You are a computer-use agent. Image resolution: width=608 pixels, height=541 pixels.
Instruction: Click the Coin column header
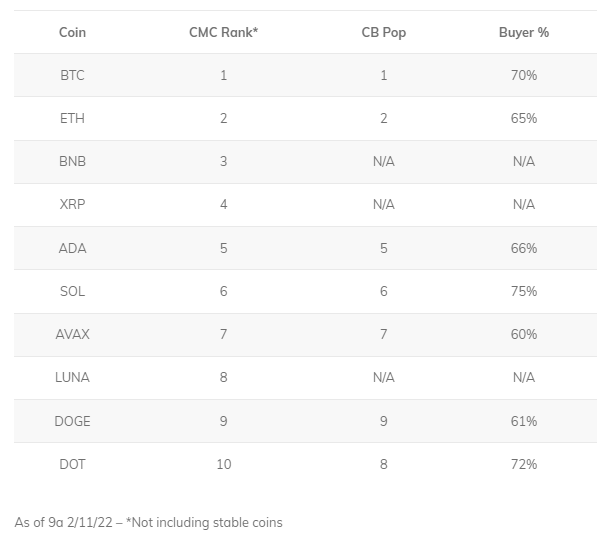[x=72, y=33]
